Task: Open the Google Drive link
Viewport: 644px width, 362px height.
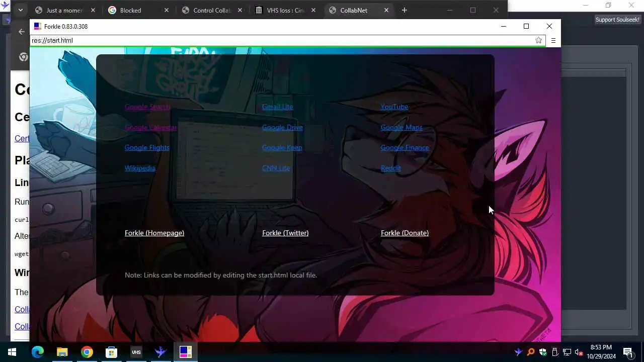Action: (x=282, y=127)
